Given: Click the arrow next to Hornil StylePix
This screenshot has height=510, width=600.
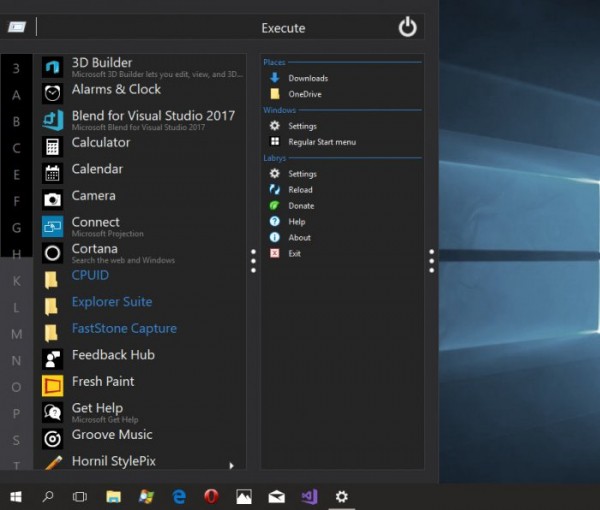Looking at the screenshot, I should click(231, 465).
